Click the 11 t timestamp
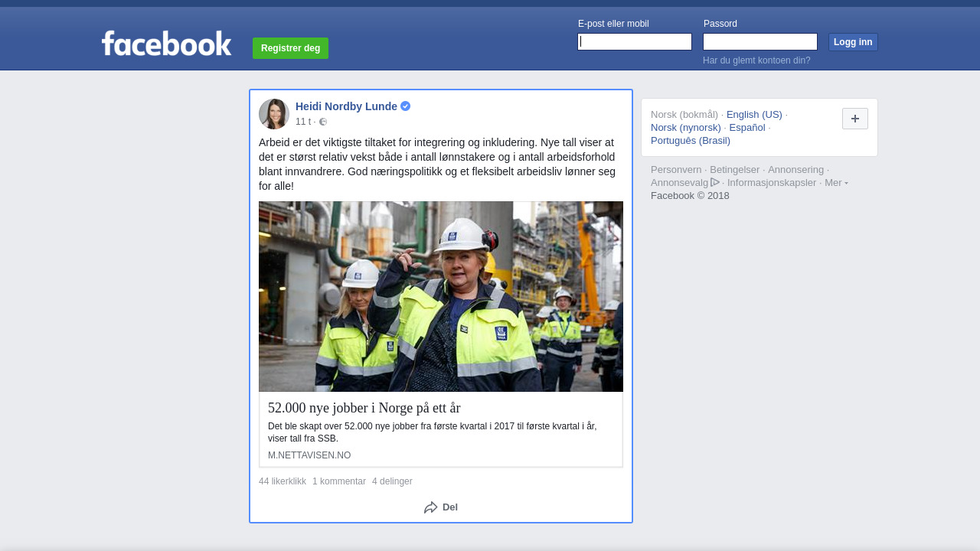The height and width of the screenshot is (551, 980). click(x=303, y=122)
